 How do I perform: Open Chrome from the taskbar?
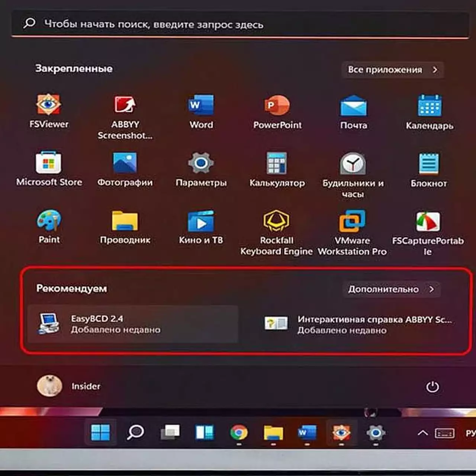tap(239, 433)
